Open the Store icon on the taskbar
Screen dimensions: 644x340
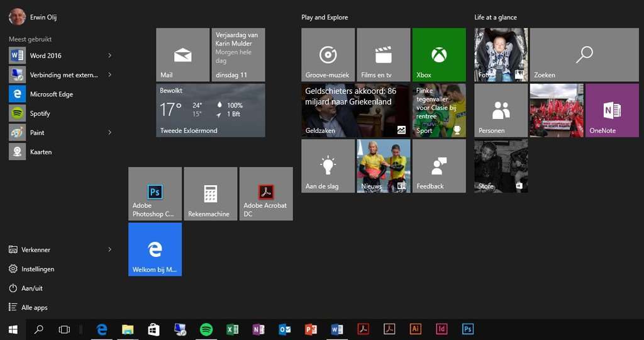point(153,329)
